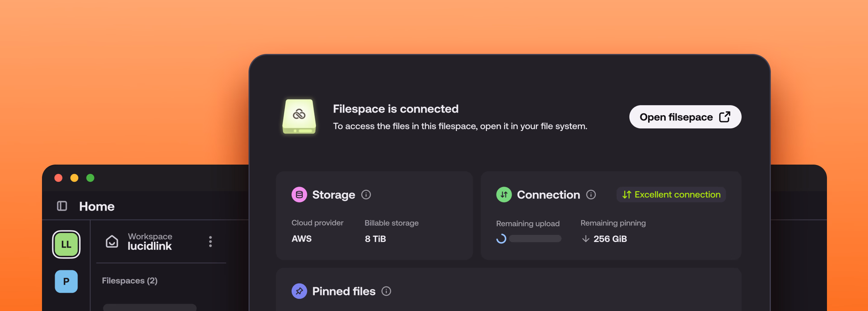Show info tooltip next to Storage
Viewport: 868px width, 311px height.
click(366, 194)
